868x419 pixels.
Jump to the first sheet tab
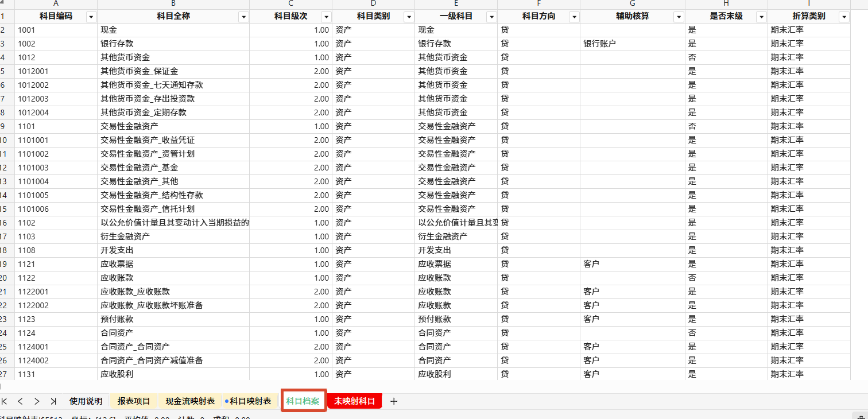tap(4, 401)
